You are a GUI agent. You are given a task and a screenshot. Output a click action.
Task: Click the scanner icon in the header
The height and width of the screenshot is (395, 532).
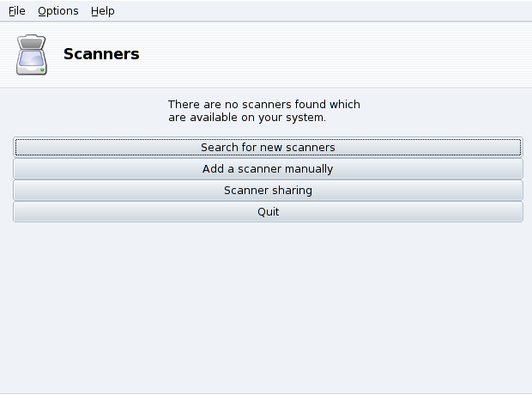pos(32,55)
